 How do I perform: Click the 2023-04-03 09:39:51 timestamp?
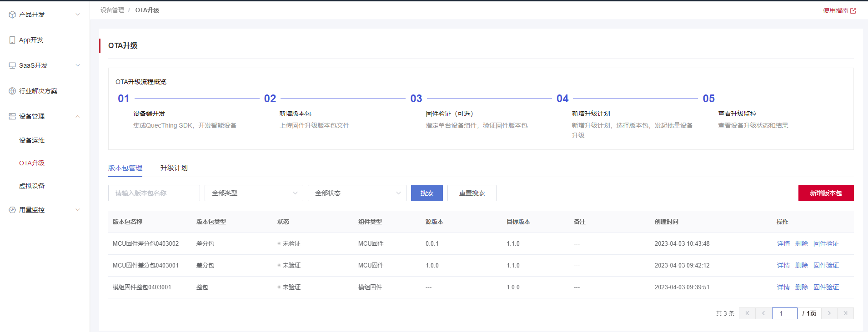click(x=682, y=287)
